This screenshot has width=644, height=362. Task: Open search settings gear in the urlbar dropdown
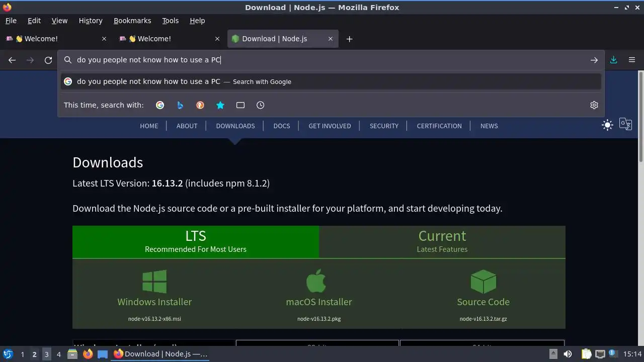594,105
